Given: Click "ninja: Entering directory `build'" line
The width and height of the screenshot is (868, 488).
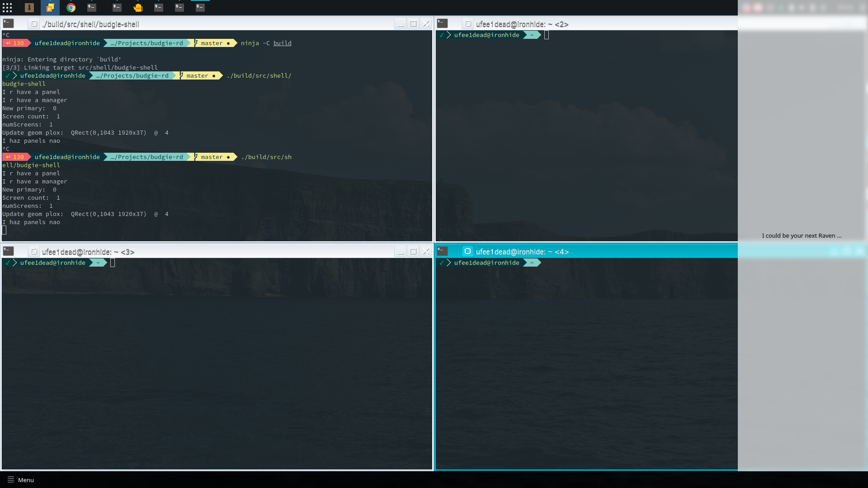Looking at the screenshot, I should 62,60.
